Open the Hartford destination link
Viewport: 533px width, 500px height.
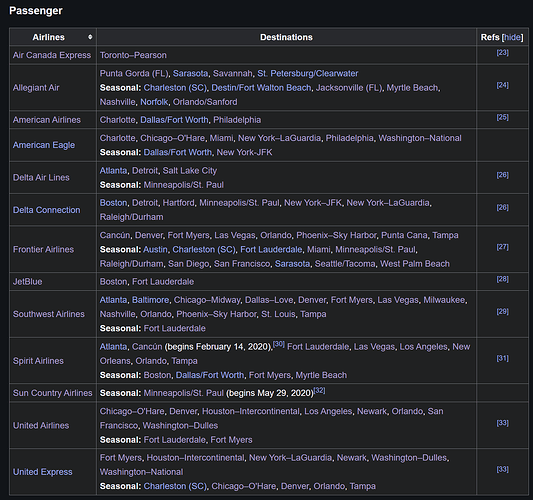178,203
